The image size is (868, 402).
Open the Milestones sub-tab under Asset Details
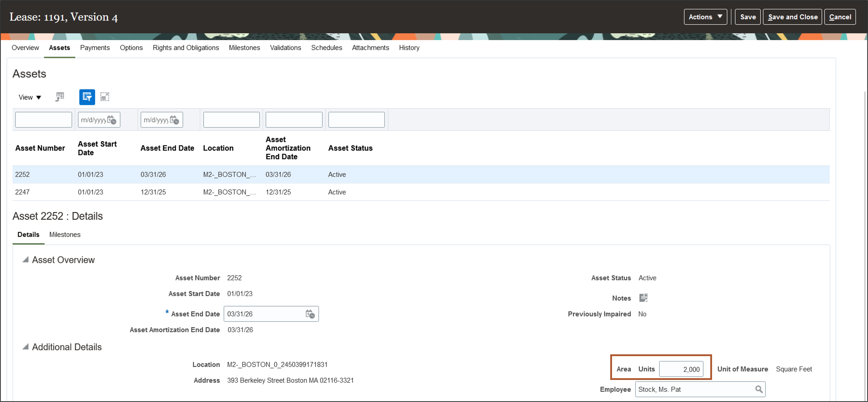point(65,235)
